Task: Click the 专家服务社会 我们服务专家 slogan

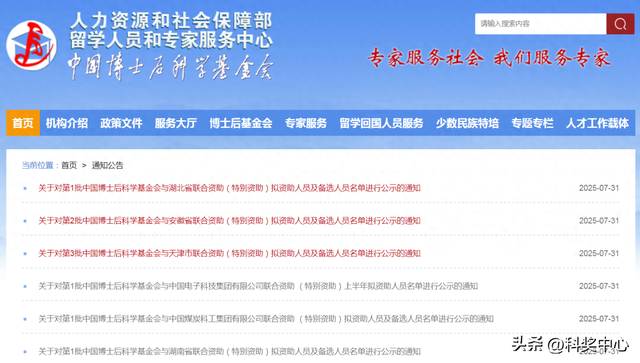Action: coord(489,58)
